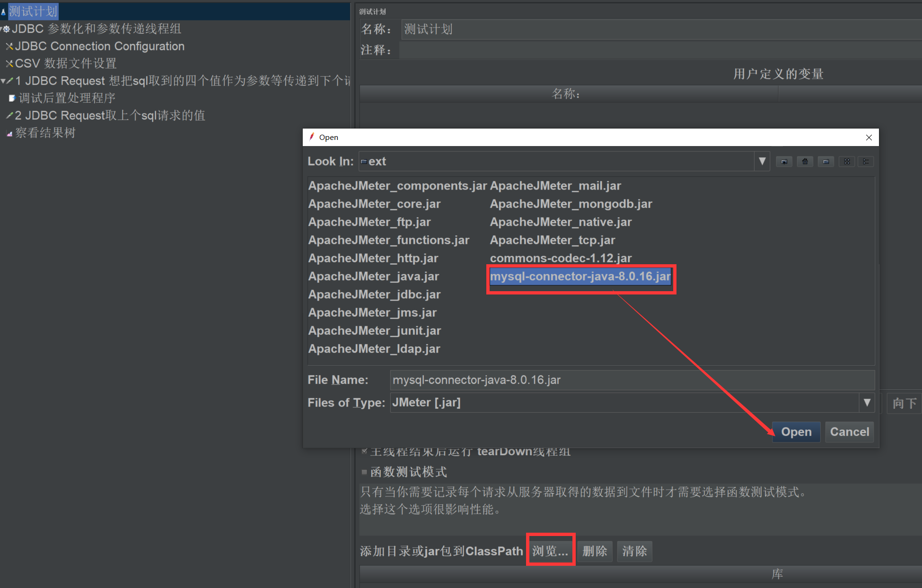Image resolution: width=922 pixels, height=588 pixels.
Task: Switch file chooser to List view
Action: tap(846, 162)
